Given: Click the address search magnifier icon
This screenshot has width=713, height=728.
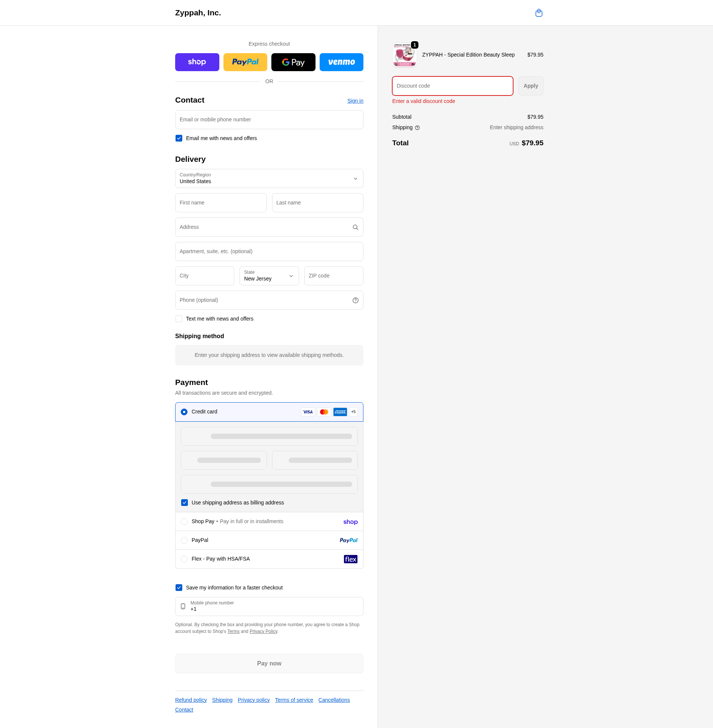Looking at the screenshot, I should [355, 227].
